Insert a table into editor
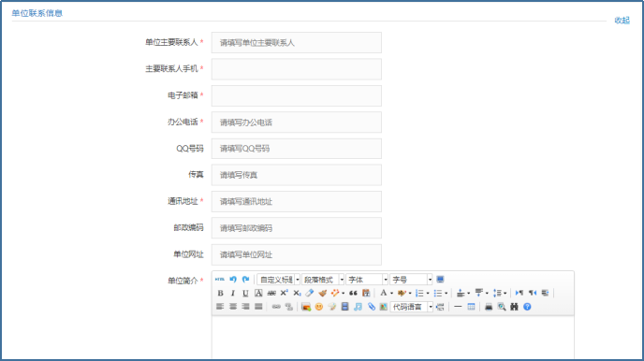 [471, 307]
